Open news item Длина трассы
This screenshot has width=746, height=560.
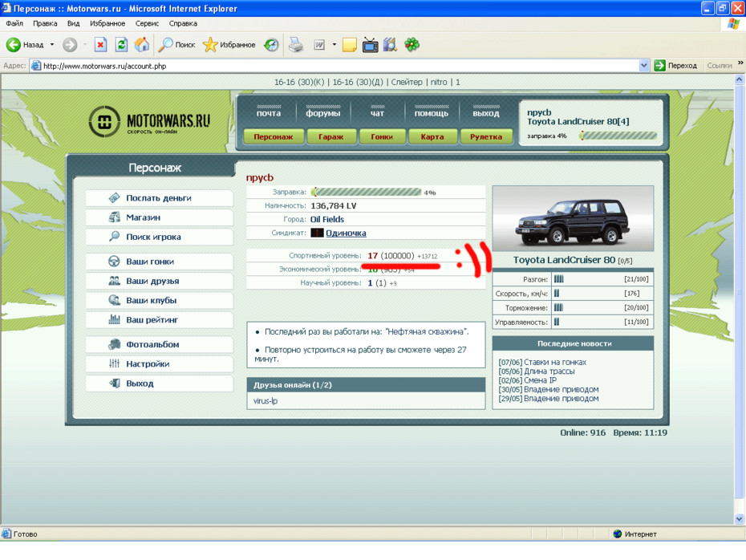pyautogui.click(x=549, y=371)
